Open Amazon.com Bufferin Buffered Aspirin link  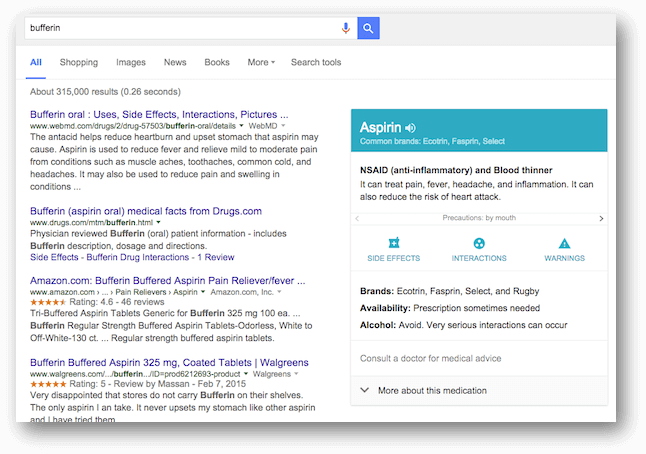click(x=168, y=281)
